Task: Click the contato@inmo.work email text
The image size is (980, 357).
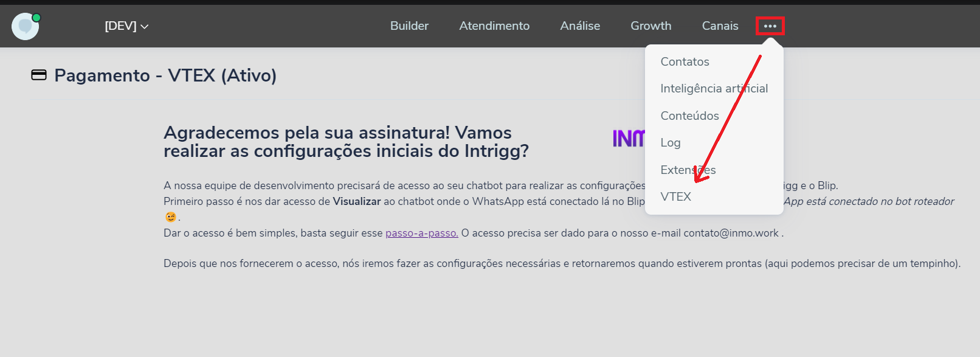Action: pos(731,233)
